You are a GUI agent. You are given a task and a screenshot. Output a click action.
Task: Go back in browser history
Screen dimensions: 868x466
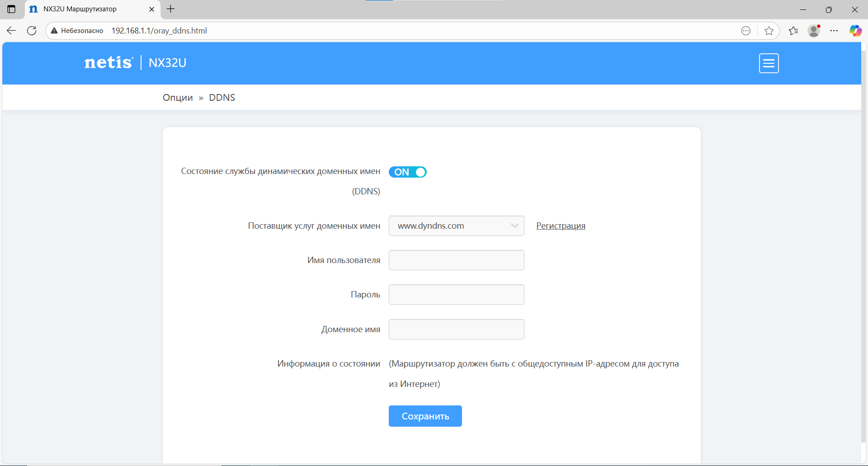(11, 31)
